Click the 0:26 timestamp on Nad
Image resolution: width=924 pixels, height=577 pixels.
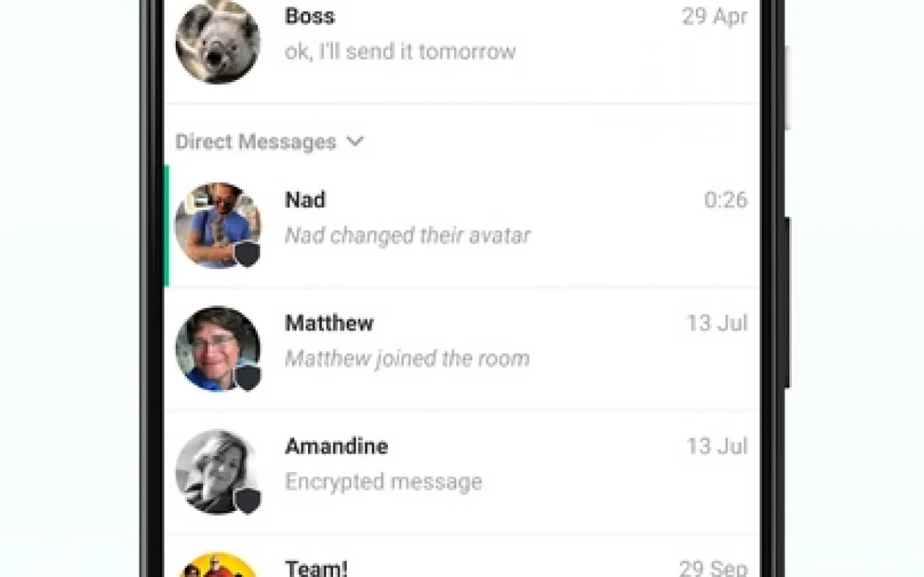tap(726, 200)
